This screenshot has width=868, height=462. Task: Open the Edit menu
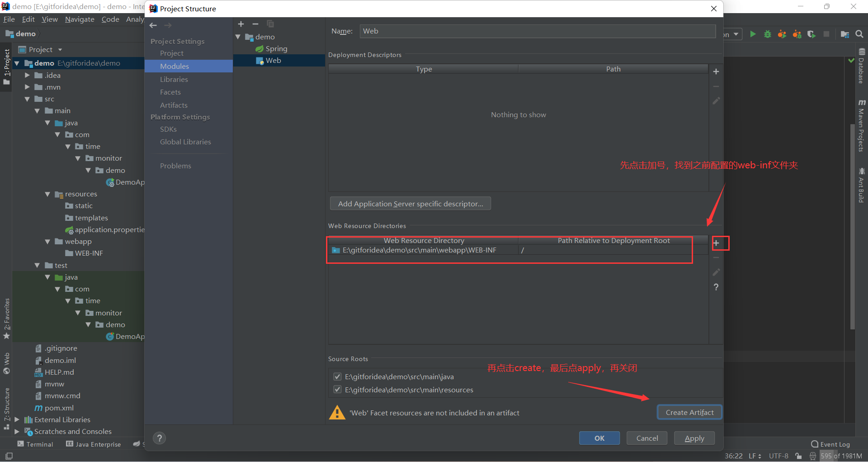tap(28, 19)
